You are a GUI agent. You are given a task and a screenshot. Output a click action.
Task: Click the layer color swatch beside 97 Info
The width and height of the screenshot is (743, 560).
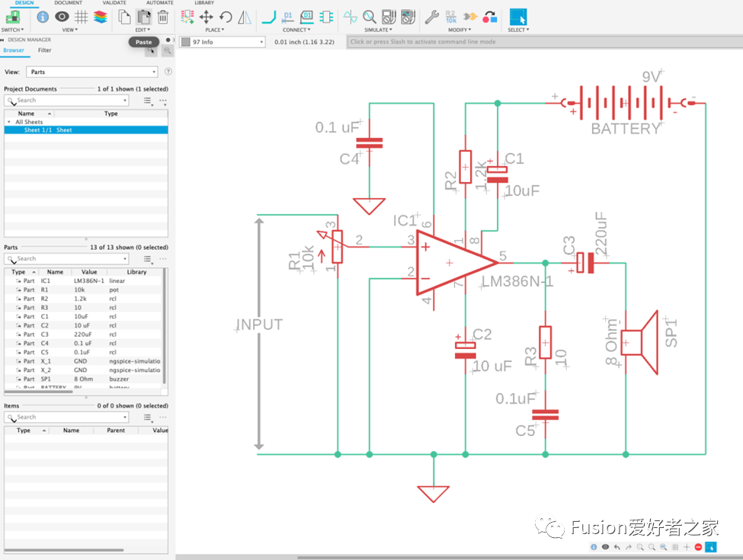coord(185,42)
